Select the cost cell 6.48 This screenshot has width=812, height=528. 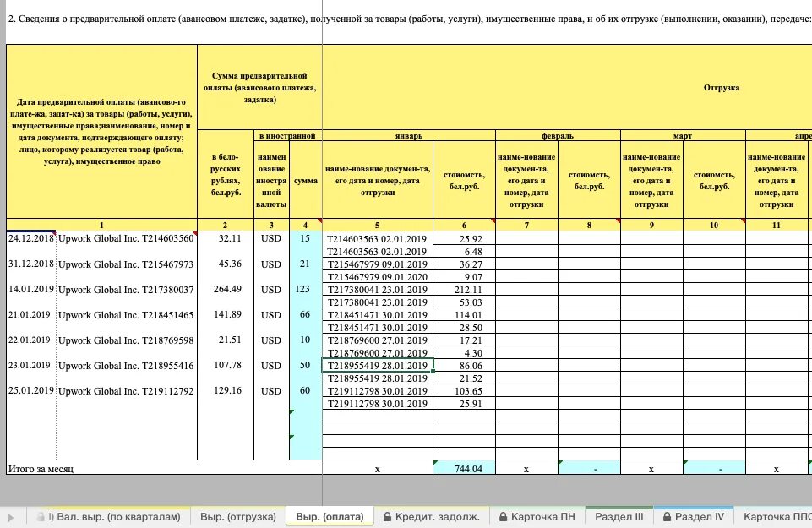tap(464, 252)
